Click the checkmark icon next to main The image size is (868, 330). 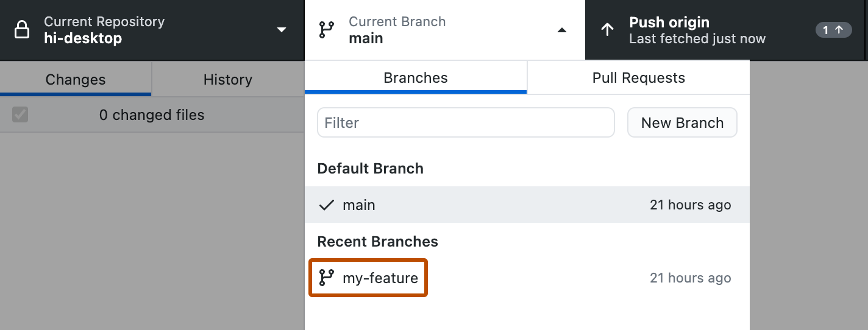click(327, 205)
